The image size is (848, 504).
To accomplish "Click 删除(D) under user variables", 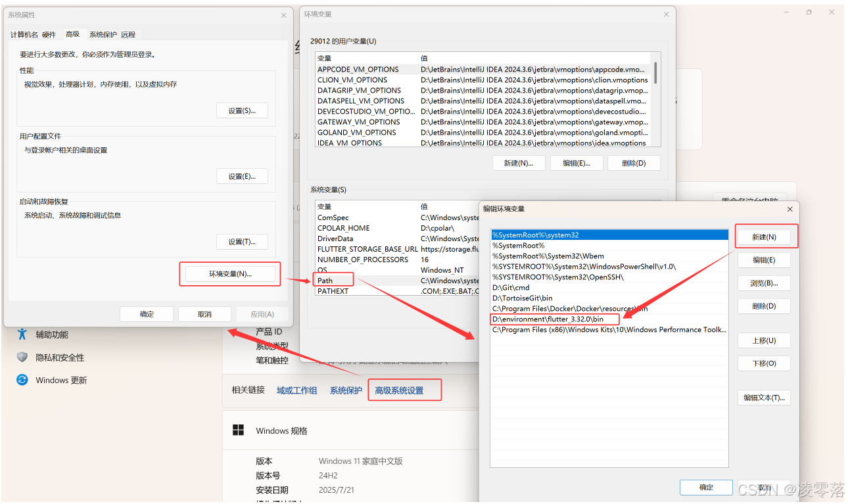I will pyautogui.click(x=633, y=163).
